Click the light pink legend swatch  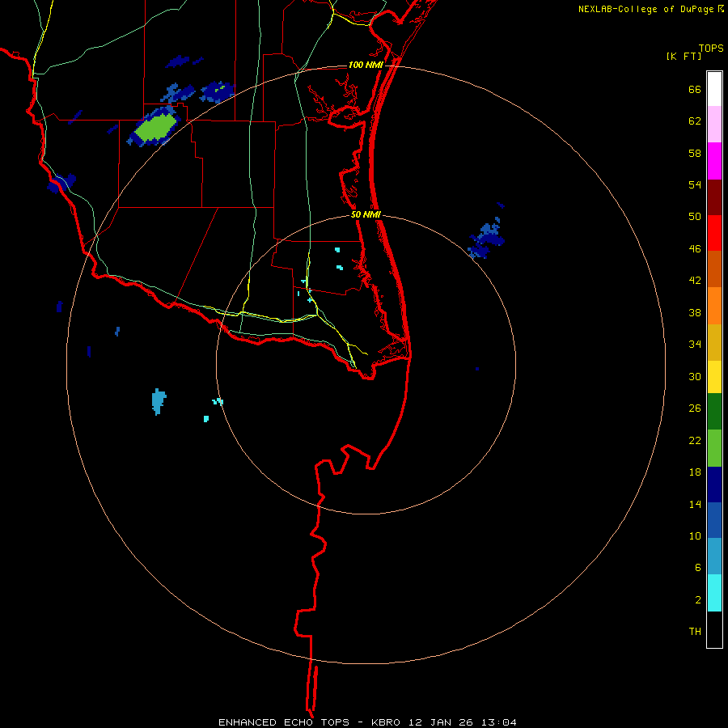pyautogui.click(x=714, y=124)
